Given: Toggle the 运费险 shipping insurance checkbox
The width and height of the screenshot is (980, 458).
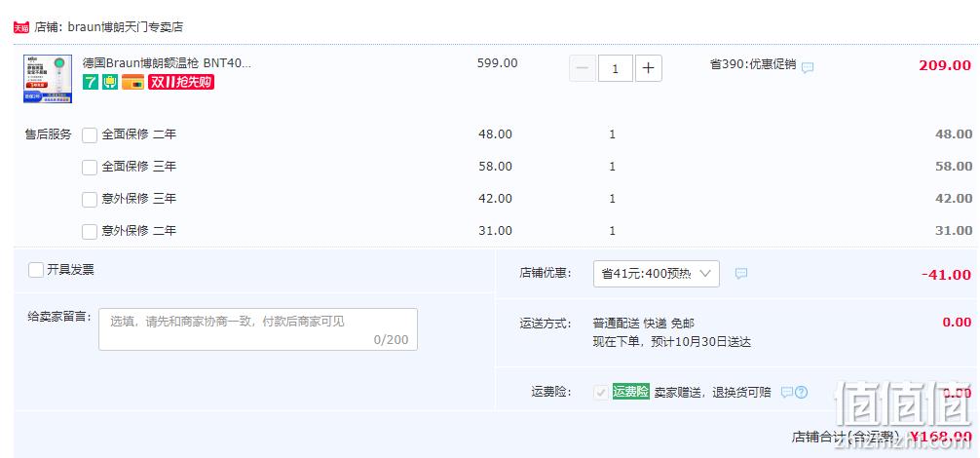Looking at the screenshot, I should point(601,393).
